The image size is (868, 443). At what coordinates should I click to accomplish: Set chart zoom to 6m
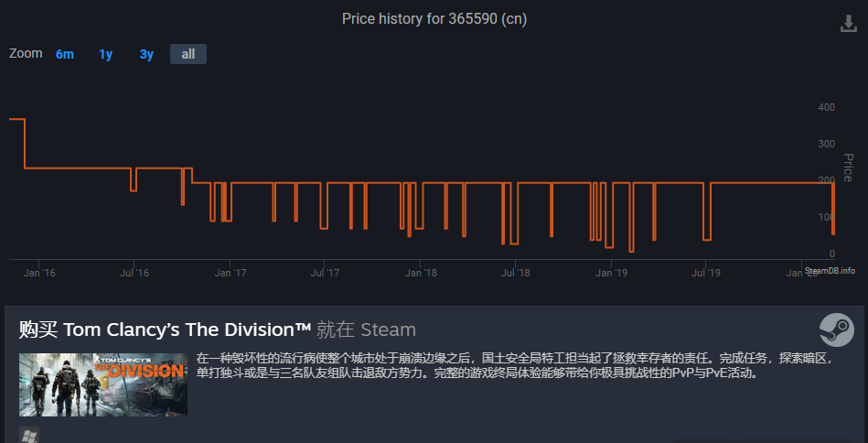[65, 54]
